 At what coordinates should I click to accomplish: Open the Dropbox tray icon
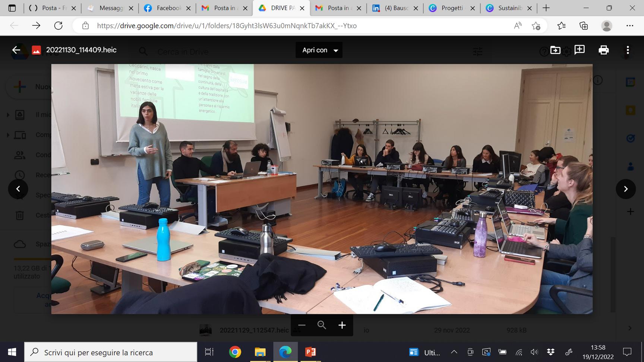point(550,352)
